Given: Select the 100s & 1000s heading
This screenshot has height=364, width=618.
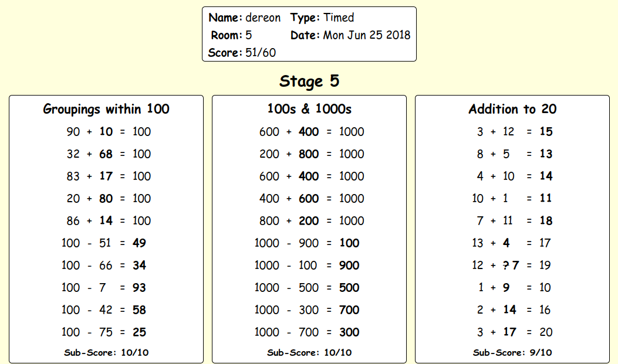Looking at the screenshot, I should click(309, 109).
